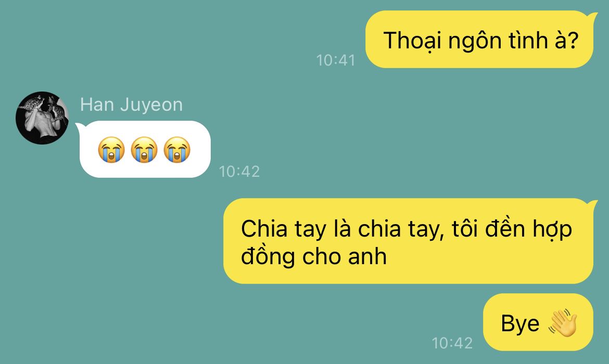Click the 10:42 timestamp beside Bye bubble
The image size is (609, 364).
452,343
